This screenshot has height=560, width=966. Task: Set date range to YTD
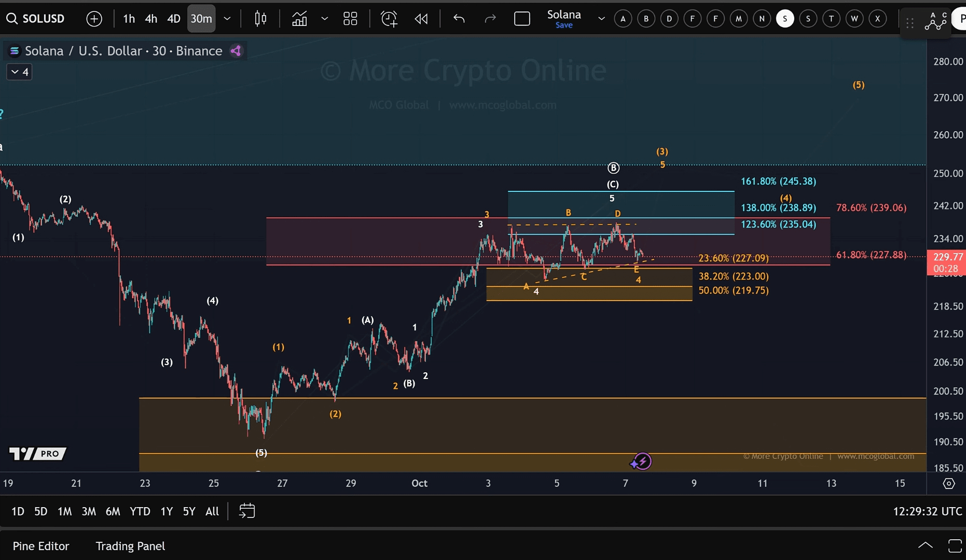coord(140,511)
